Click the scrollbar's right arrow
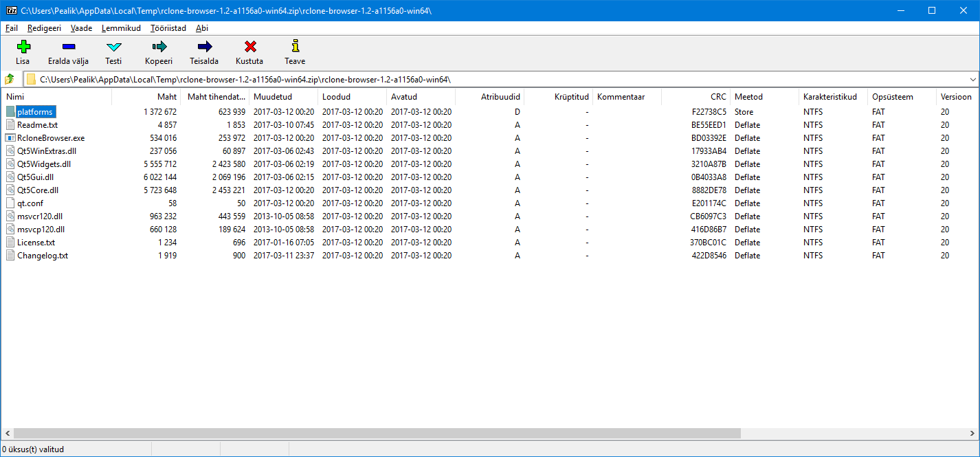This screenshot has height=457, width=980. [972, 434]
